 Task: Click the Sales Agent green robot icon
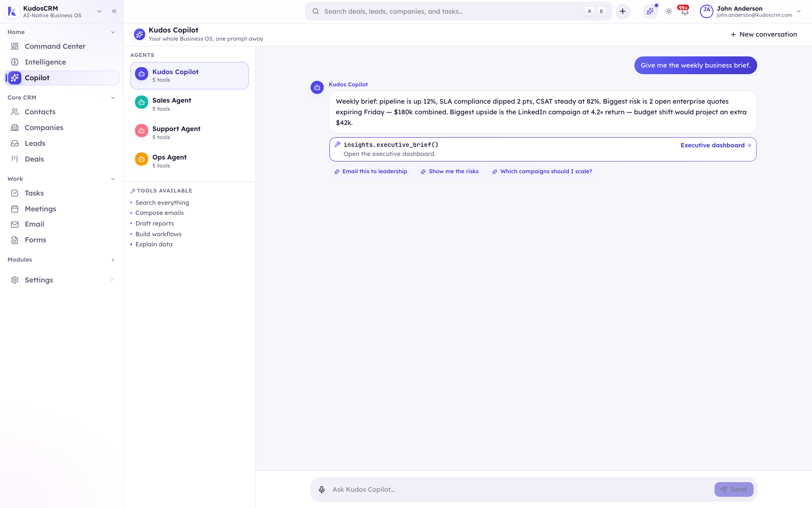click(142, 102)
